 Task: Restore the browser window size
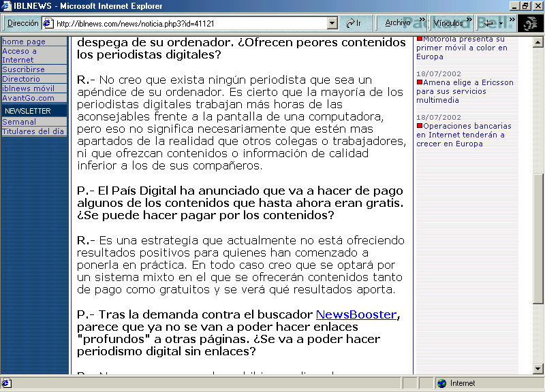[525, 6]
